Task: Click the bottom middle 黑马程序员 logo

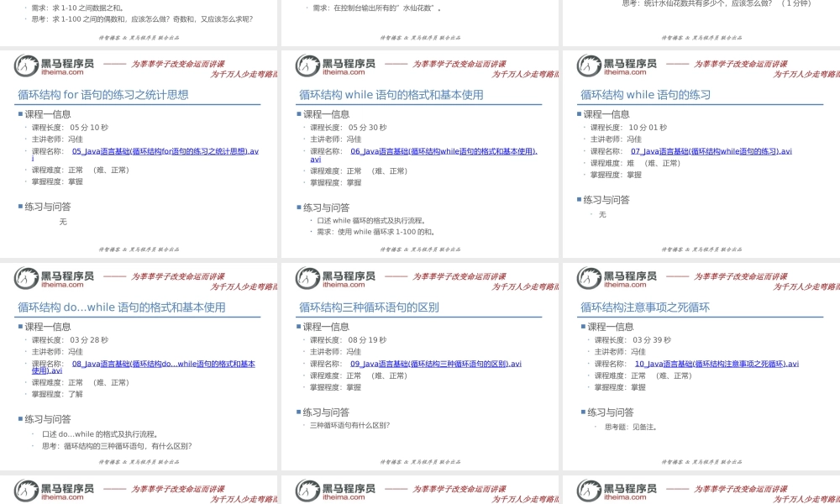Action: 334,490
